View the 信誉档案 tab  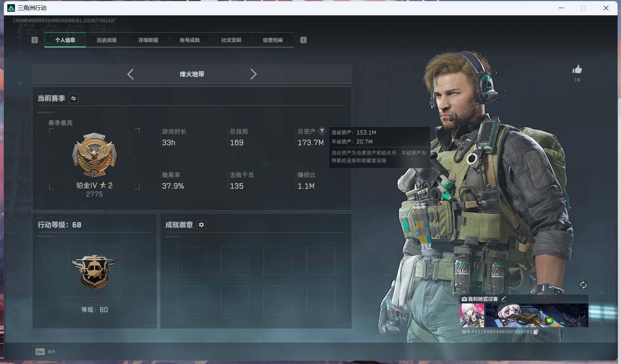point(273,40)
